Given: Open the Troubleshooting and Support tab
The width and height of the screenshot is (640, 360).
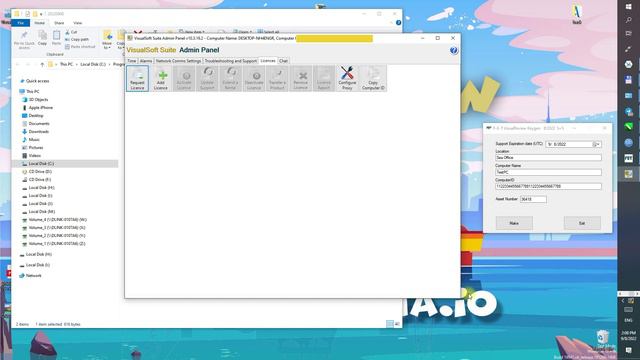Looking at the screenshot, I should pos(231,61).
